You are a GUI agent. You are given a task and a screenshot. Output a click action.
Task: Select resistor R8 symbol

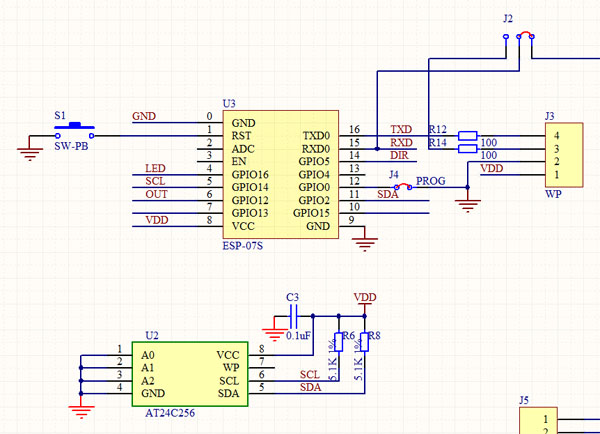click(364, 342)
